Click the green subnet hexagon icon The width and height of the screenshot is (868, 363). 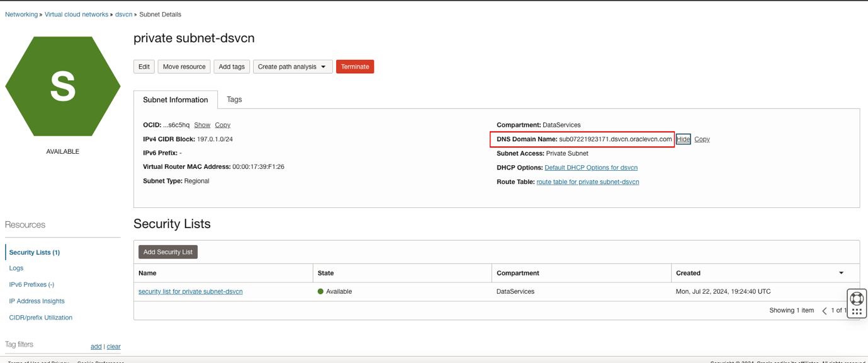[x=63, y=86]
